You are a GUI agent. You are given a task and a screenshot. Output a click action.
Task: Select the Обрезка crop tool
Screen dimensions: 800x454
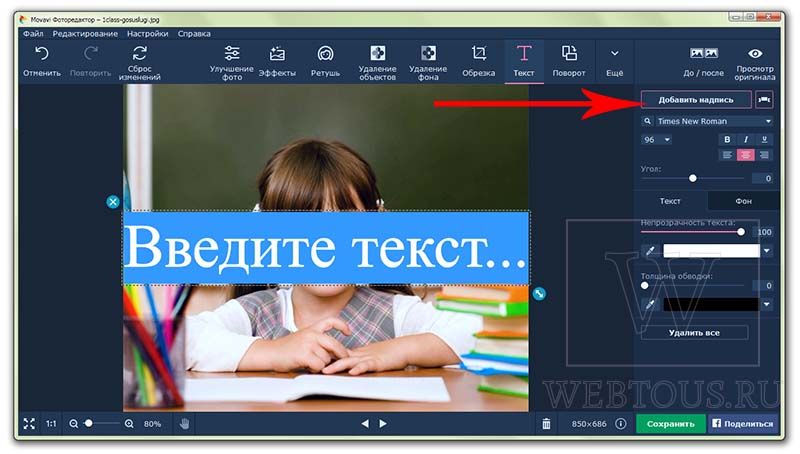479,62
